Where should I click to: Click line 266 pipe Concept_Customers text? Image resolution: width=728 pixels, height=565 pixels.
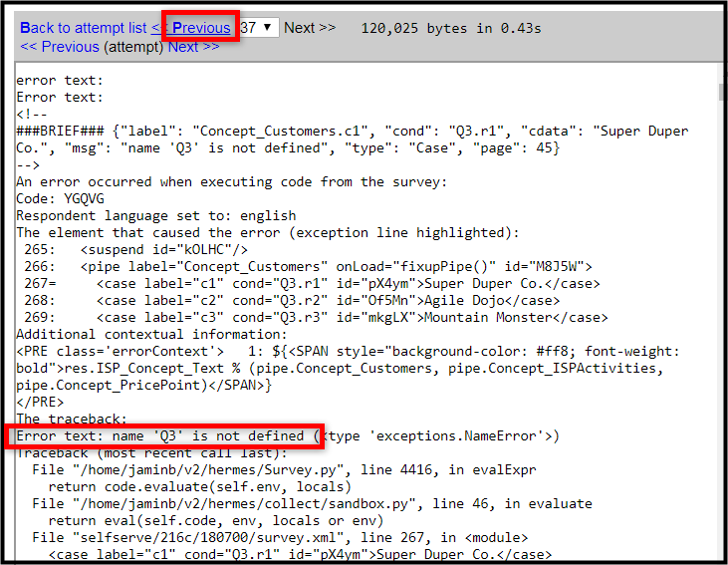309,267
